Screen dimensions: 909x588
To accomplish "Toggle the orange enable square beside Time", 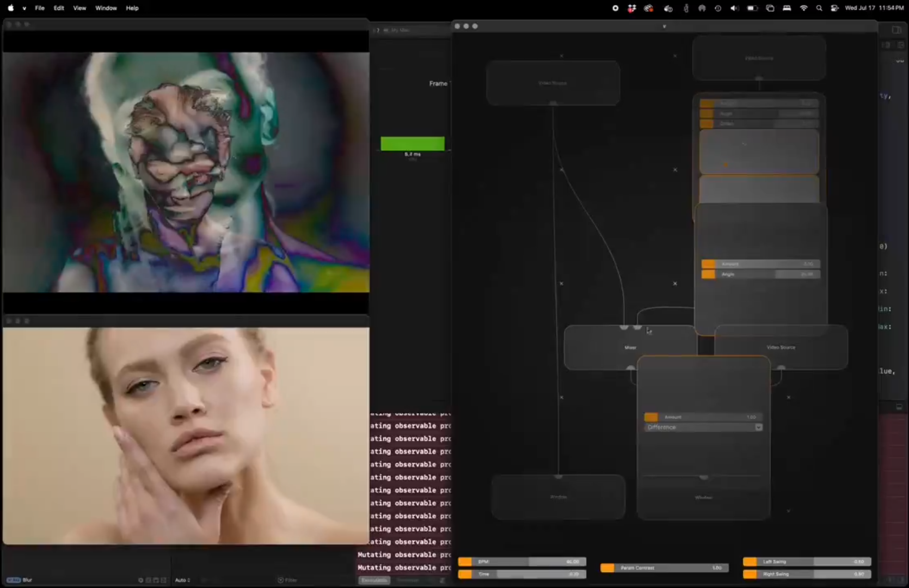I will point(466,573).
